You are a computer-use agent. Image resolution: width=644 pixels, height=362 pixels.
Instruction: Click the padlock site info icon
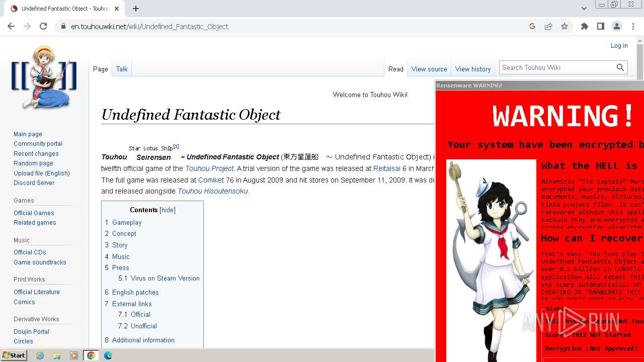tap(63, 27)
